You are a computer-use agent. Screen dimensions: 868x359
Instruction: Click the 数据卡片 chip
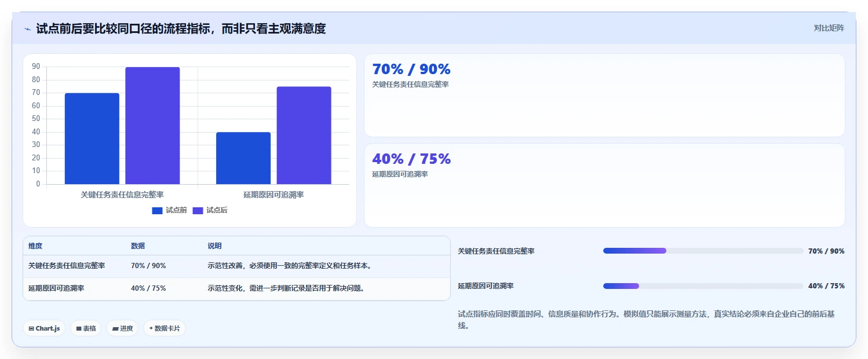(x=165, y=328)
